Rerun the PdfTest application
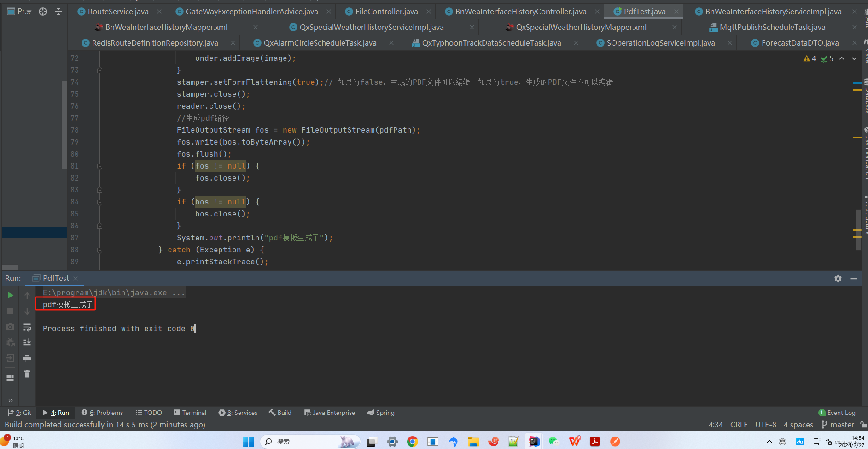Screen dimensions: 868x449 click(10, 295)
